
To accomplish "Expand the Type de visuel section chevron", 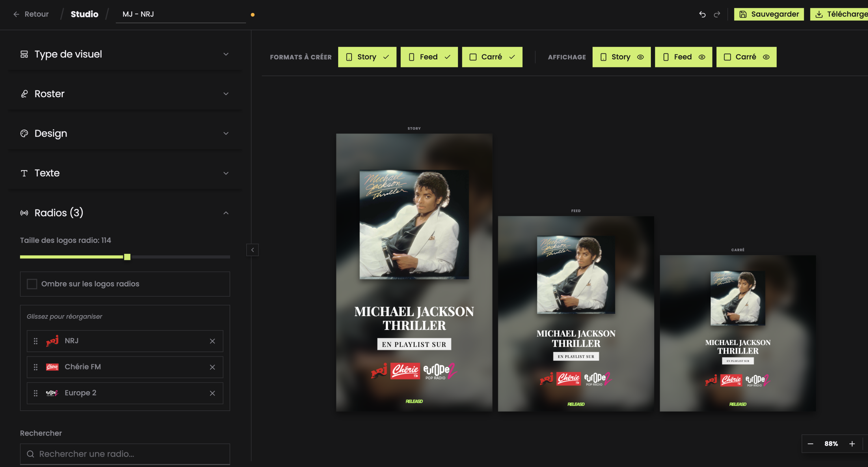I will click(x=226, y=54).
